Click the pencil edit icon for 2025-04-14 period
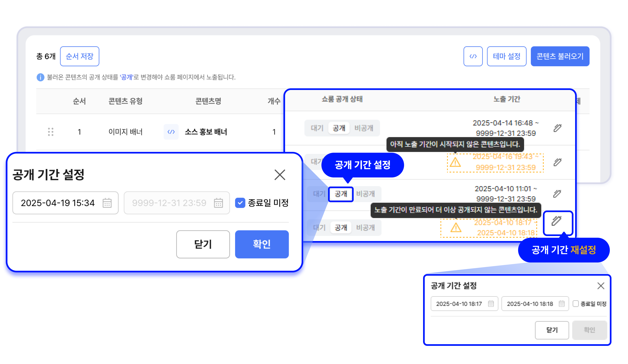Viewport: 628px width, 364px height. tap(557, 128)
